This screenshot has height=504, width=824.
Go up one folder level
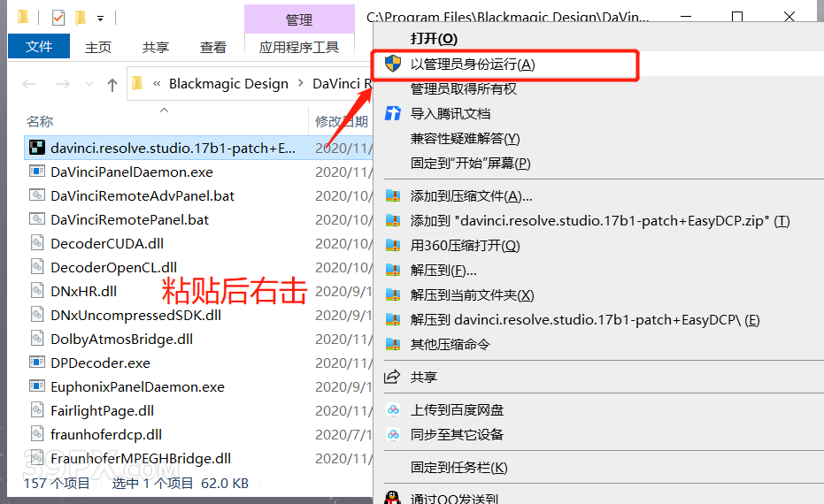click(x=112, y=84)
